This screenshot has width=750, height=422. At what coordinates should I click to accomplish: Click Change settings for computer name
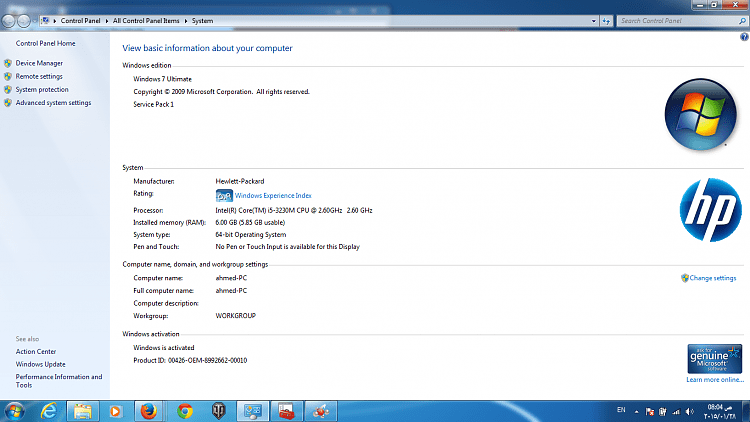click(713, 278)
